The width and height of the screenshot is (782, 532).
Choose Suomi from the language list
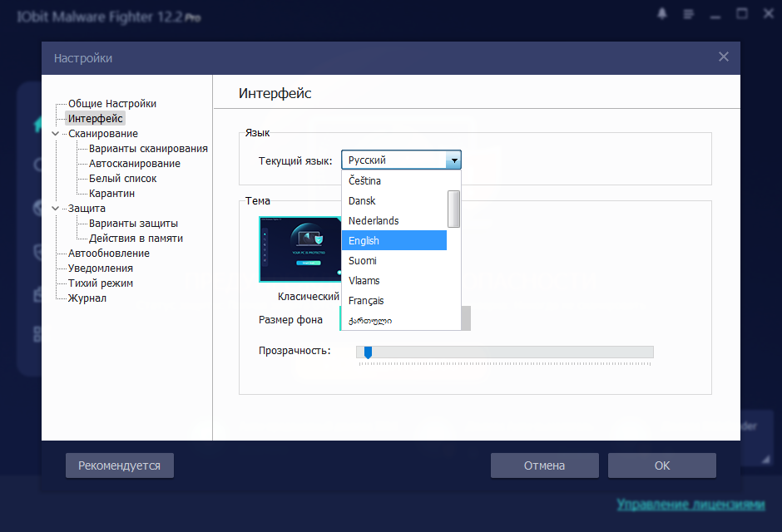pyautogui.click(x=394, y=260)
